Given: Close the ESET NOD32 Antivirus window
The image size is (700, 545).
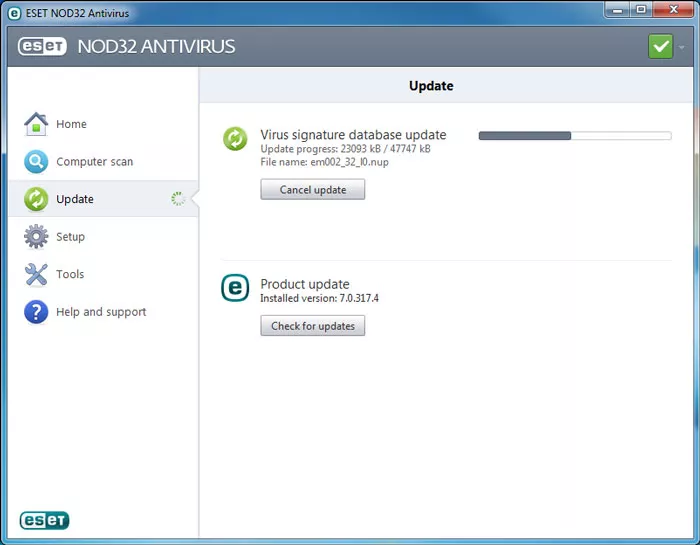Looking at the screenshot, I should [673, 10].
